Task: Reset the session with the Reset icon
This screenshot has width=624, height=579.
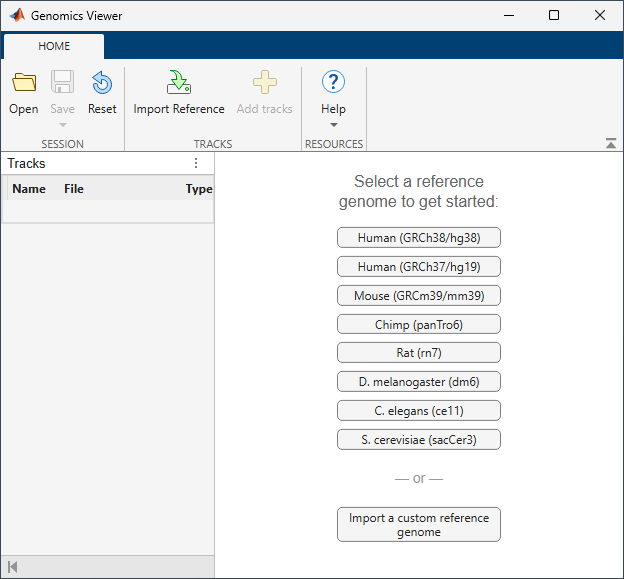Action: 102,82
